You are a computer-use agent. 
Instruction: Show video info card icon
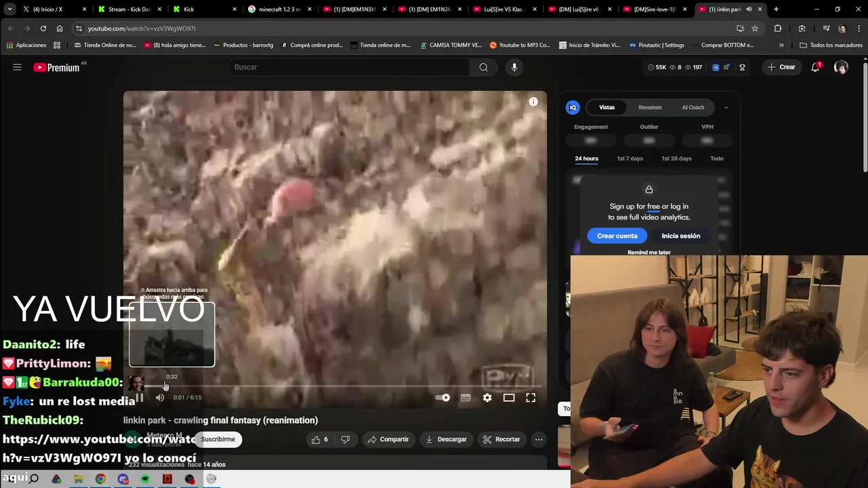pos(533,102)
